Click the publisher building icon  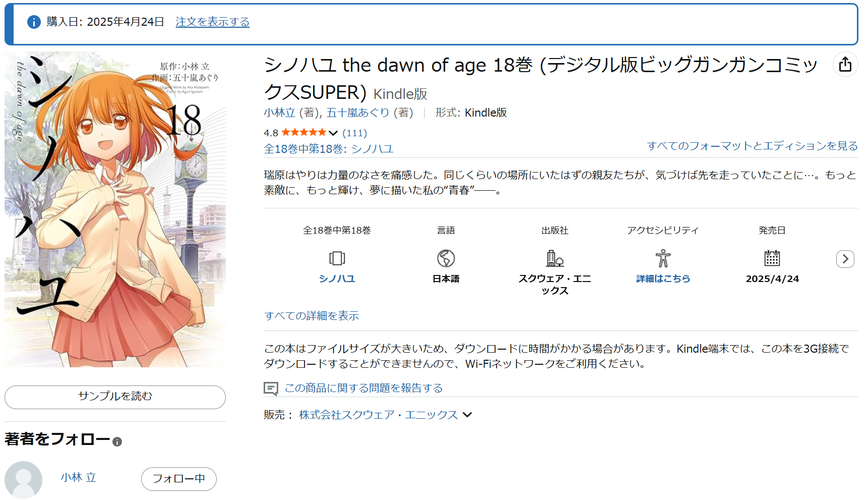(554, 258)
